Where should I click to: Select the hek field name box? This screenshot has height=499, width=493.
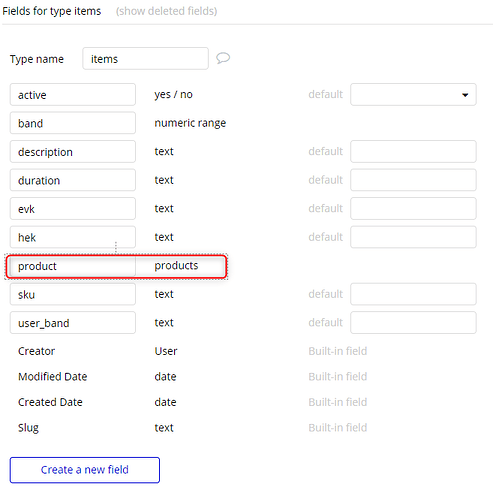point(73,237)
